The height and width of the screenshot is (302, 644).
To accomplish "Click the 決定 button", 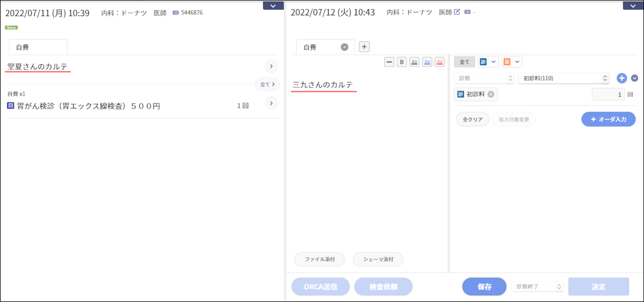I will coord(598,286).
